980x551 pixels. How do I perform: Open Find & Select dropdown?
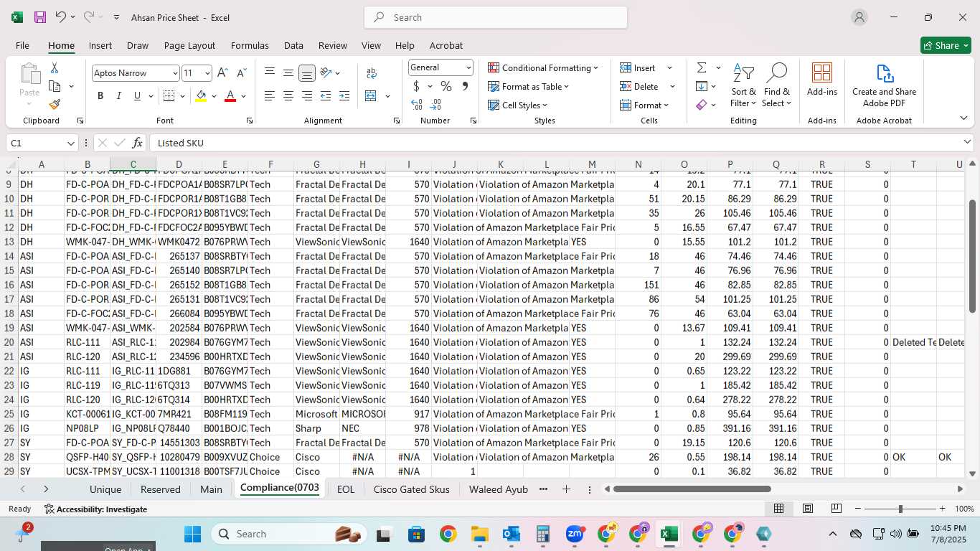point(777,85)
